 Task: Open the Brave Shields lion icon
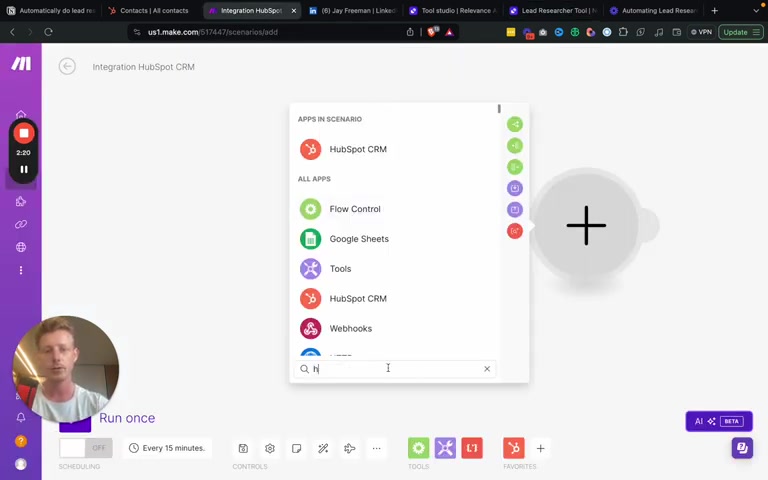433,32
